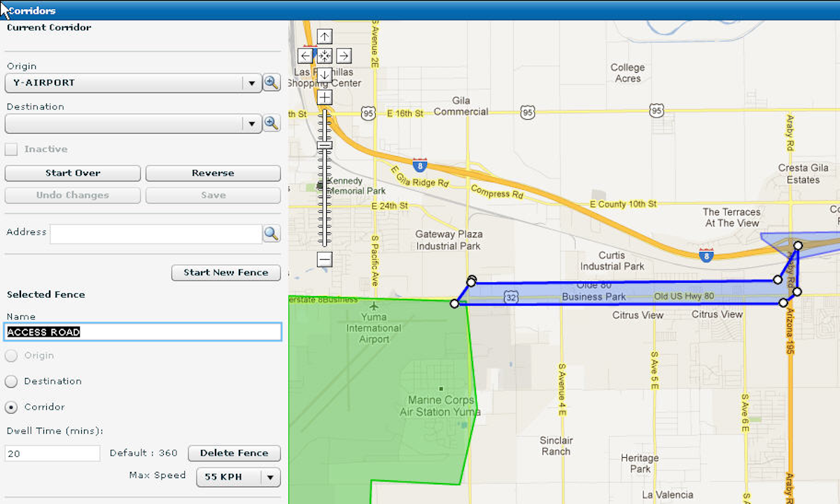Viewport: 840px width, 504px height.
Task: Open the empty Destination dropdown
Action: click(x=251, y=123)
